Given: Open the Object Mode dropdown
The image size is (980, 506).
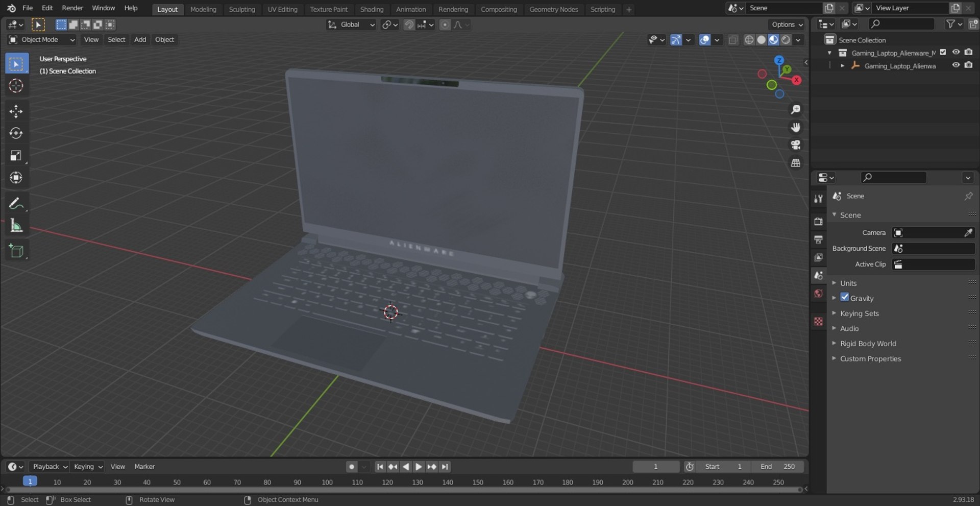Looking at the screenshot, I should click(41, 40).
